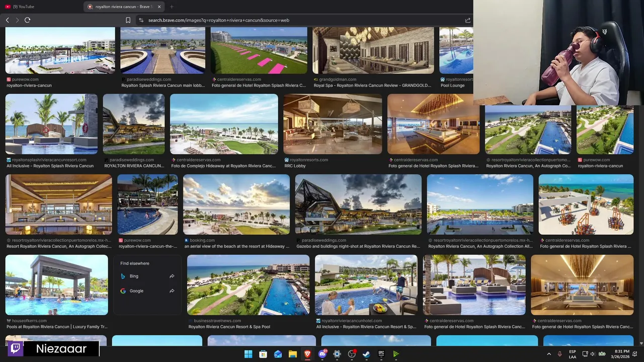Open Pools at Royalton Riviera Cancun houseofkerrs image
Viewport: 644px width, 362px height.
tap(57, 285)
